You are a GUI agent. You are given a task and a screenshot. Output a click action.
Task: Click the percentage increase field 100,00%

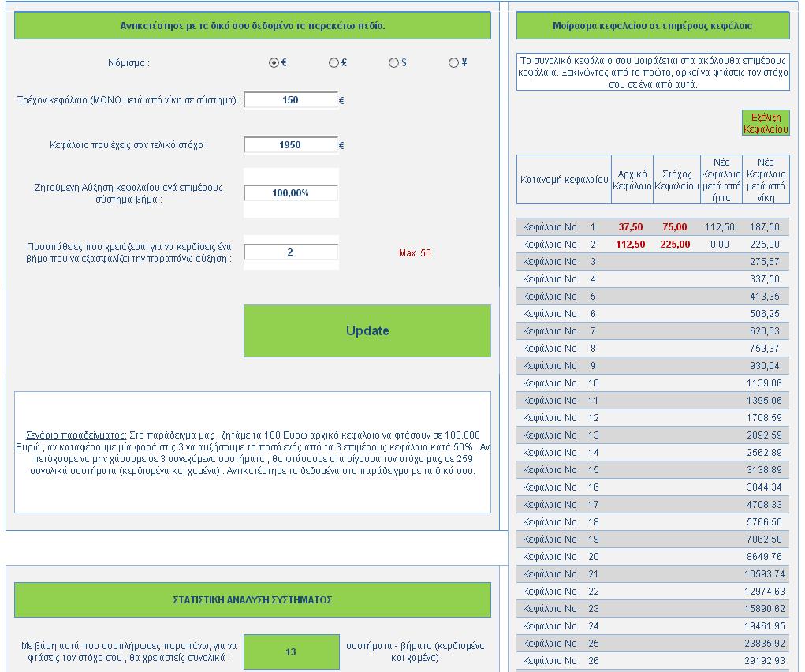(291, 193)
